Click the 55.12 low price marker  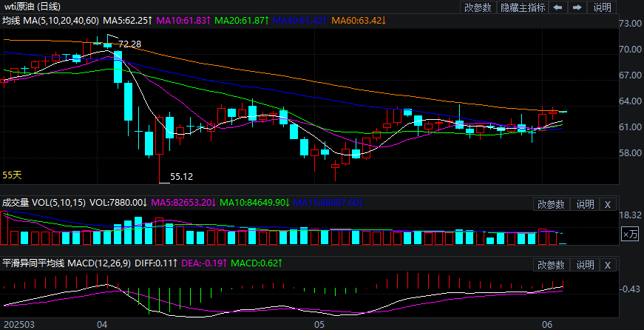pos(181,177)
